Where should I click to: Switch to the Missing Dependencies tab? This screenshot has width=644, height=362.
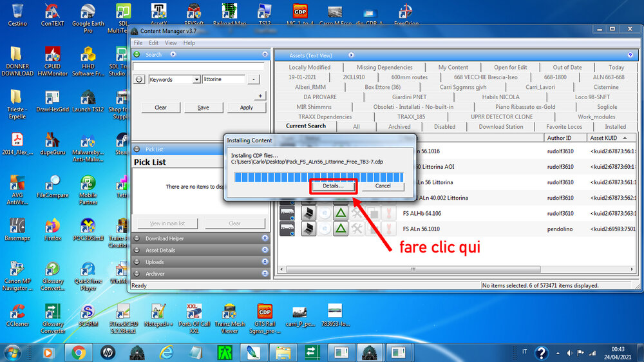[x=384, y=68]
